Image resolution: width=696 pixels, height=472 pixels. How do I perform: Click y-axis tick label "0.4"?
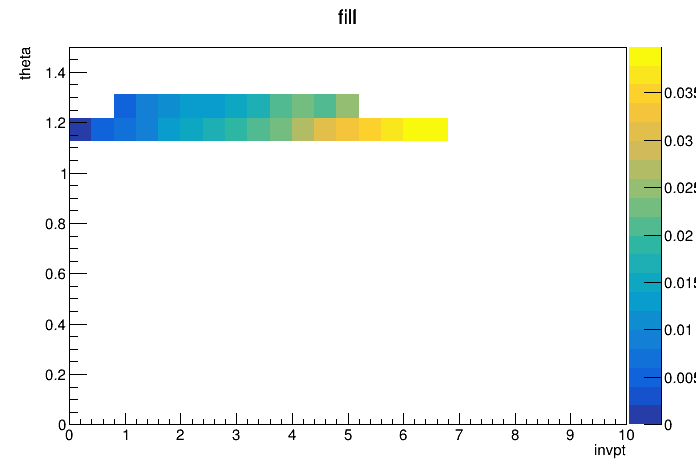pyautogui.click(x=55, y=325)
